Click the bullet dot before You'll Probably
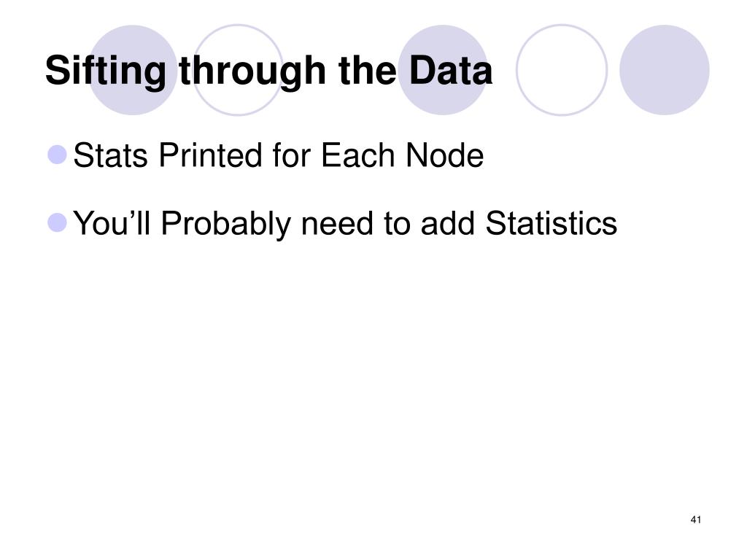747x560 pixels. [58, 222]
